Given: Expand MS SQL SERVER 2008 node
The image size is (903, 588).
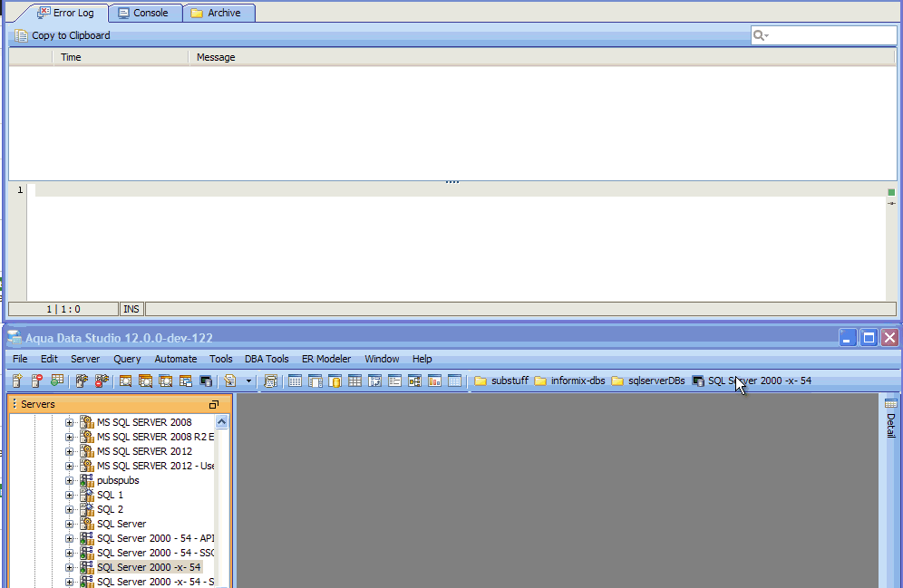Looking at the screenshot, I should click(x=69, y=422).
